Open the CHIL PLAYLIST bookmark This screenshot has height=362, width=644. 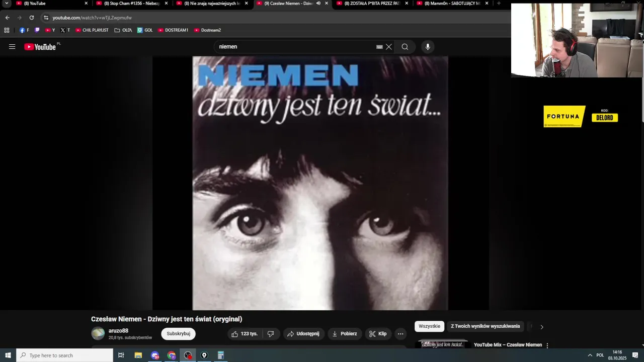pos(92,30)
